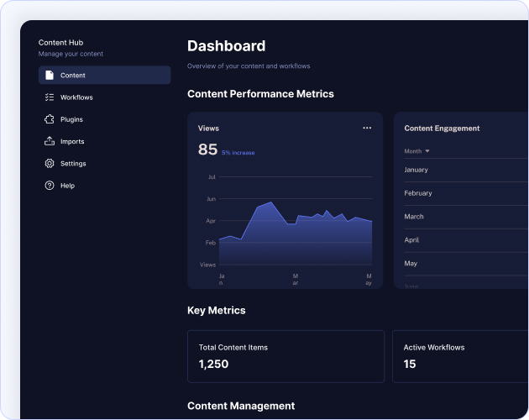The height and width of the screenshot is (420, 529).
Task: Click the Manage your content subtitle
Action: click(71, 54)
